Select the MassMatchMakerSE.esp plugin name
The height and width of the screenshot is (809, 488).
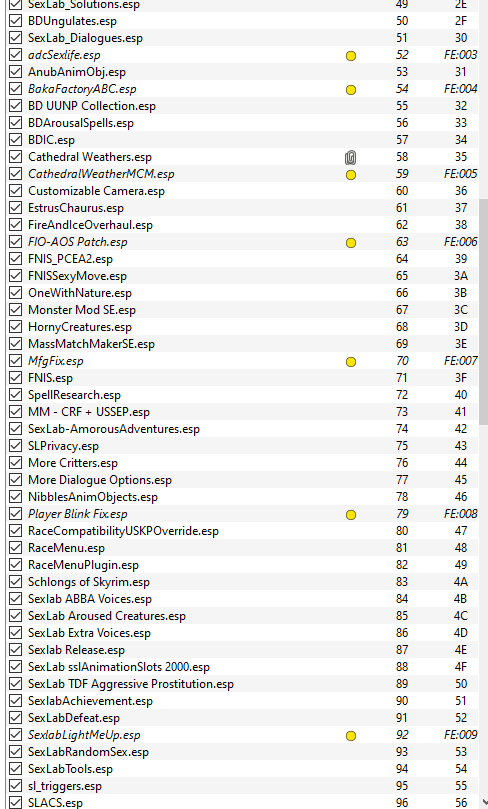pos(91,344)
